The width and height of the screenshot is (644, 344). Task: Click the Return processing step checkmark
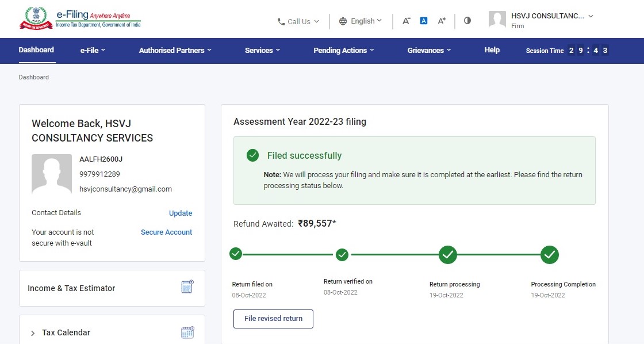pyautogui.click(x=448, y=255)
